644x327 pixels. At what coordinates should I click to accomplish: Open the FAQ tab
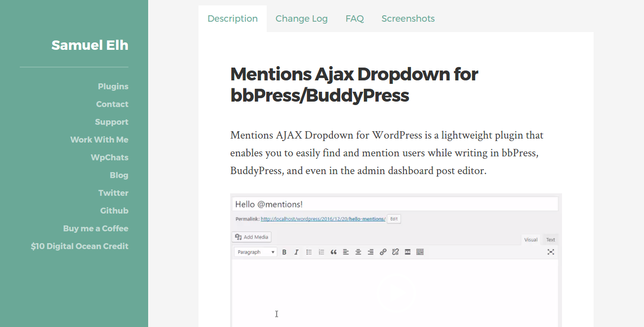[355, 19]
